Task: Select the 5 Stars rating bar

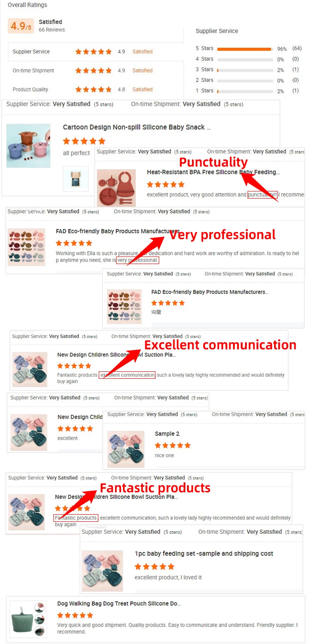Action: 245,49
